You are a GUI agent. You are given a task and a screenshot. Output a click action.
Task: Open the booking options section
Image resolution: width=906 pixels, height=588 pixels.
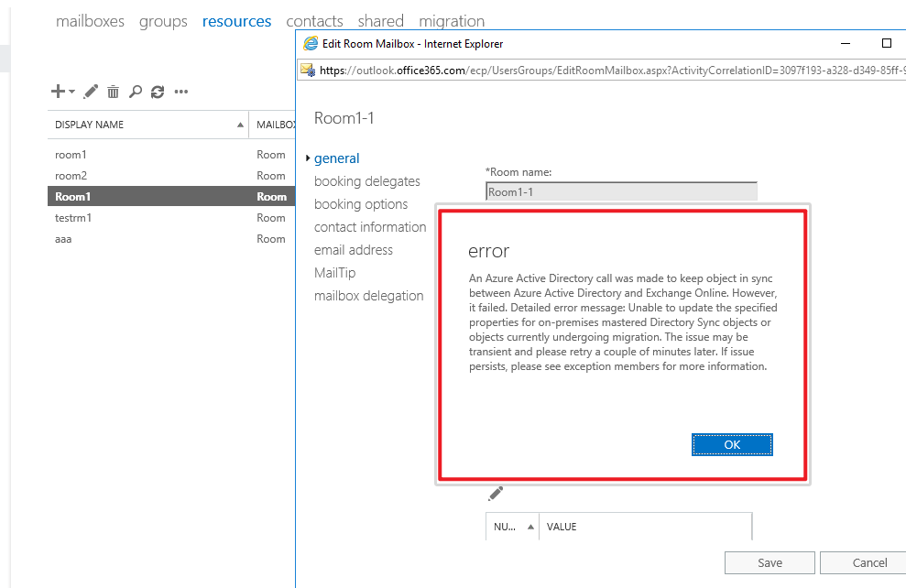click(361, 204)
